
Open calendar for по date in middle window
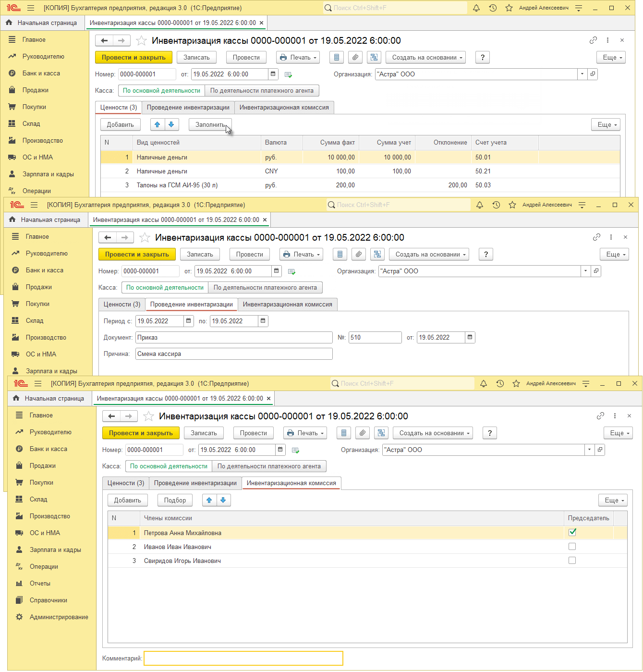pos(263,321)
